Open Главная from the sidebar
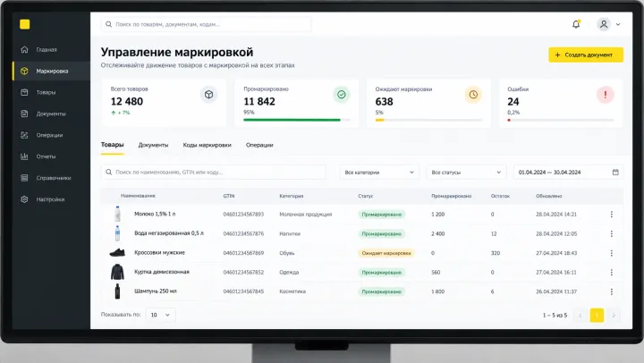This screenshot has width=644, height=363. click(x=51, y=50)
